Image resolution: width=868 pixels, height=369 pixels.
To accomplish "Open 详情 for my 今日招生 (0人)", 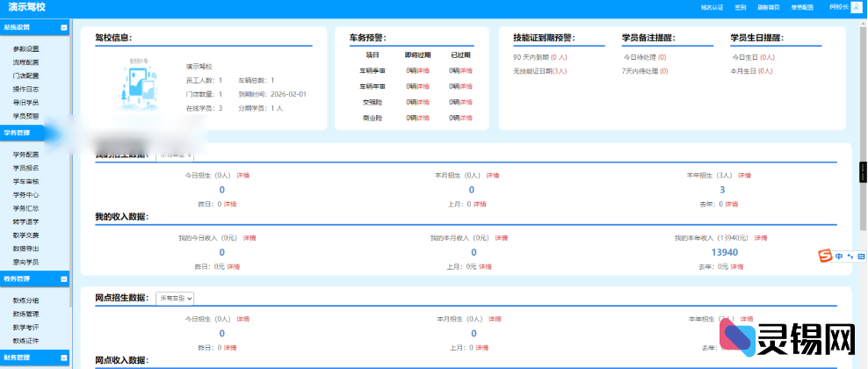I will 243,176.
